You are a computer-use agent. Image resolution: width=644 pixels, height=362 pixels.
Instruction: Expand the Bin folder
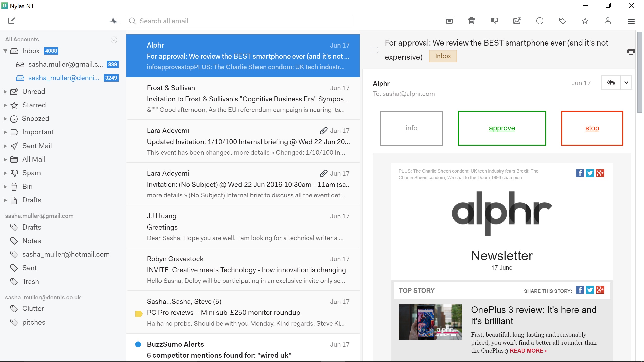pyautogui.click(x=5, y=187)
